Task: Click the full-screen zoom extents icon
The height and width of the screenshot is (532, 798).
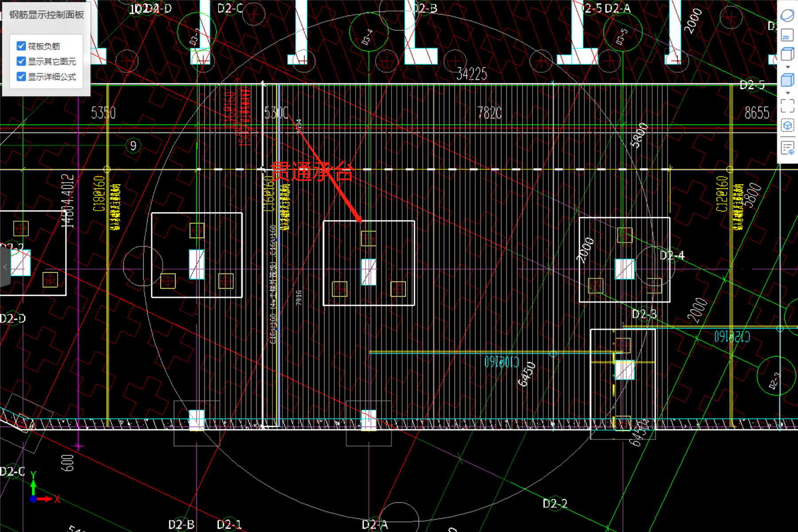Action: (787, 106)
